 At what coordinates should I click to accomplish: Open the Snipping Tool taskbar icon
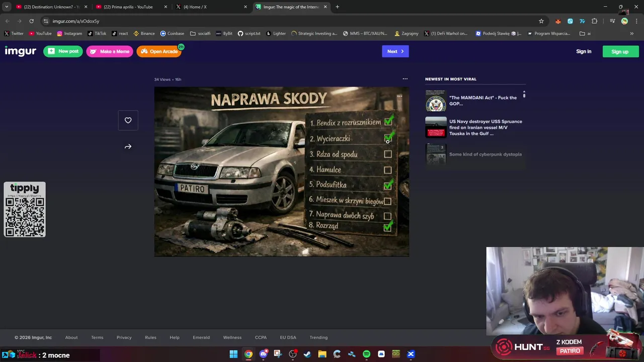tap(278, 354)
